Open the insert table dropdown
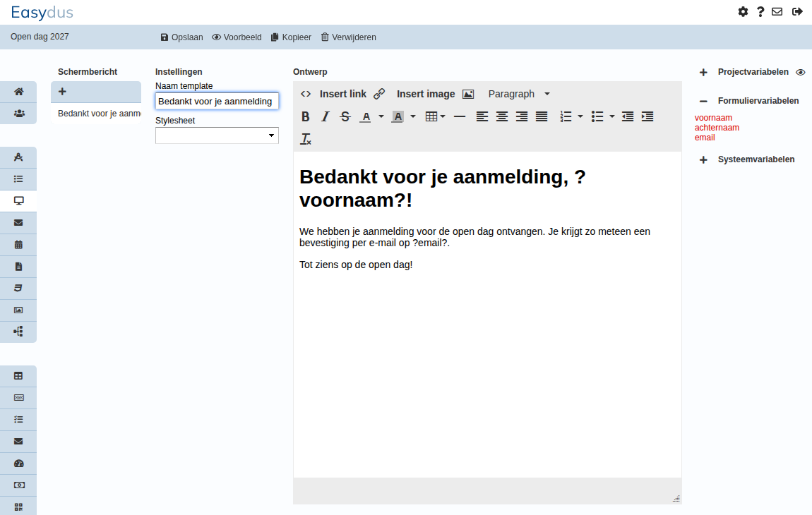This screenshot has height=515, width=812. tap(435, 117)
